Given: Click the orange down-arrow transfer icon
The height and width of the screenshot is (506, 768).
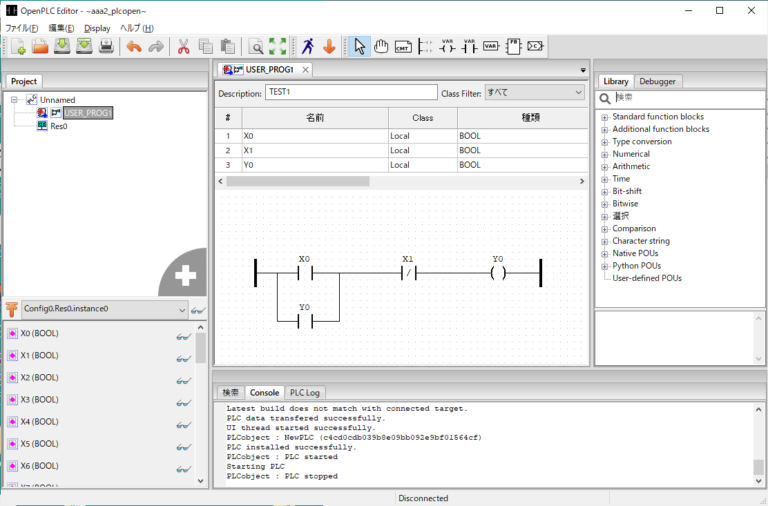Looking at the screenshot, I should click(328, 46).
